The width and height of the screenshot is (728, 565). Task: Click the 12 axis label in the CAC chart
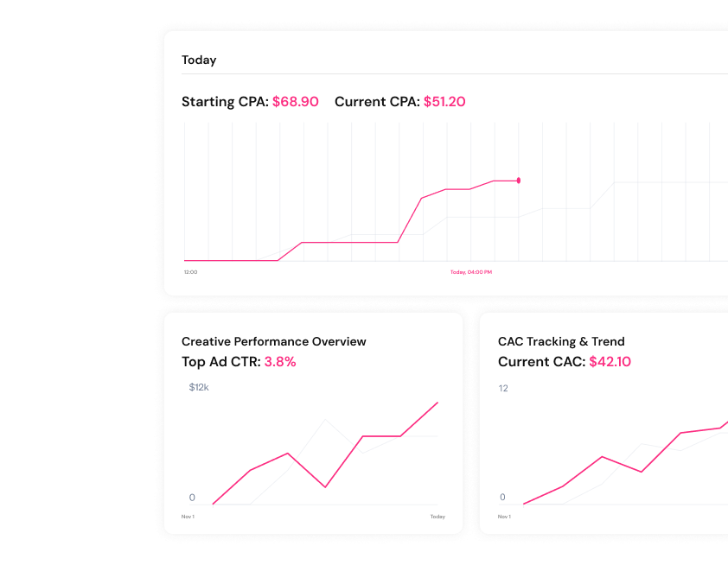tap(503, 389)
